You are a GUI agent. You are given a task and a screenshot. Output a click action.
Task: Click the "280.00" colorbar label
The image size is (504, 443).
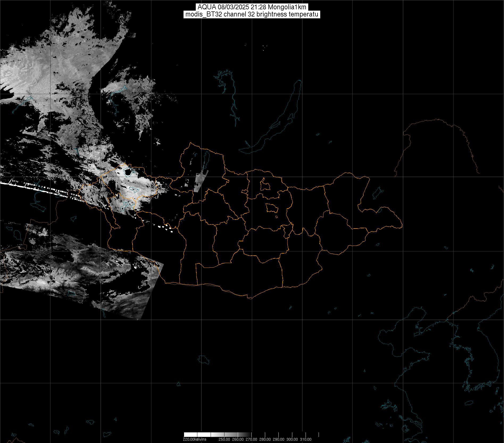click(265, 439)
